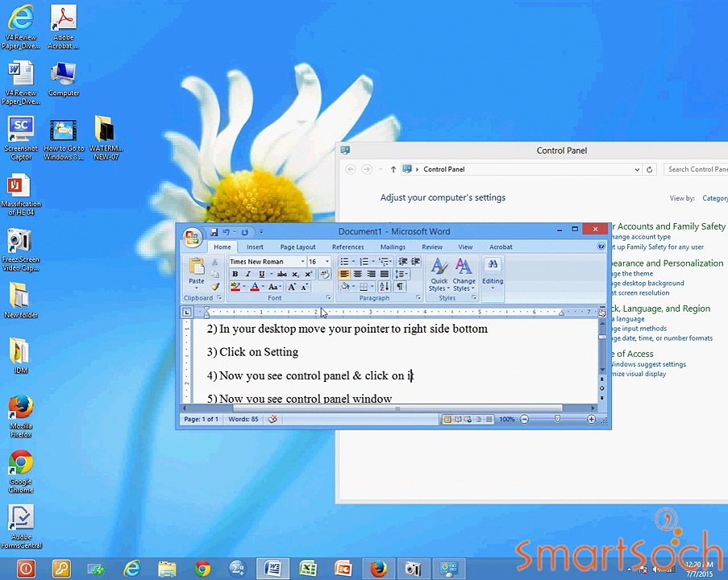The image size is (728, 580).
Task: Click the Clear Formatting icon
Action: tap(325, 274)
